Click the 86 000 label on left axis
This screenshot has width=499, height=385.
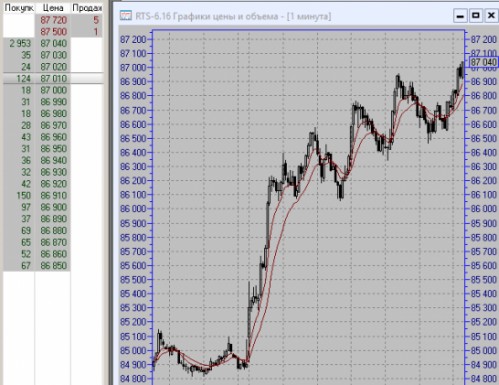133,209
